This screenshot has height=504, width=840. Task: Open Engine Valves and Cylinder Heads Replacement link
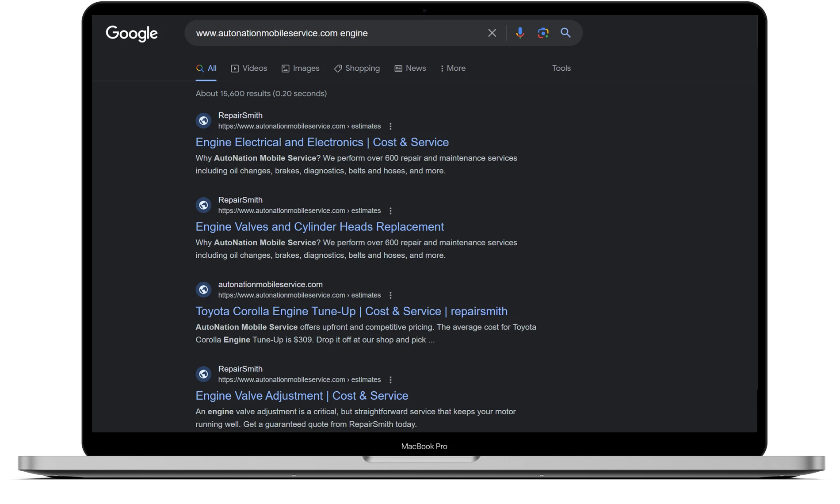point(320,227)
